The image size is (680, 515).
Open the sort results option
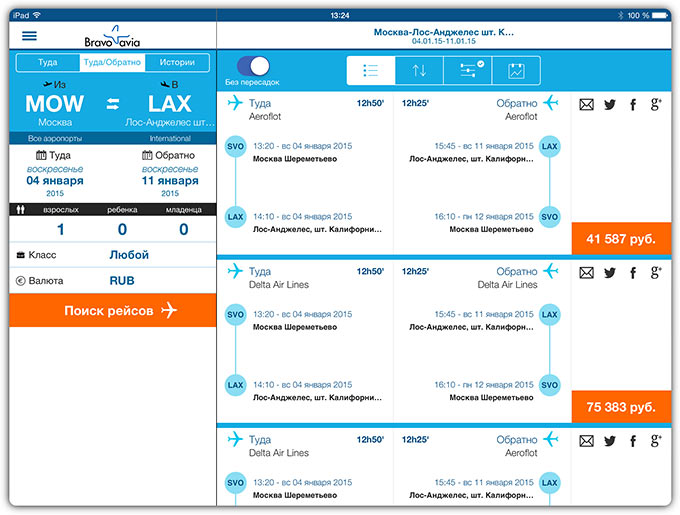(x=419, y=70)
